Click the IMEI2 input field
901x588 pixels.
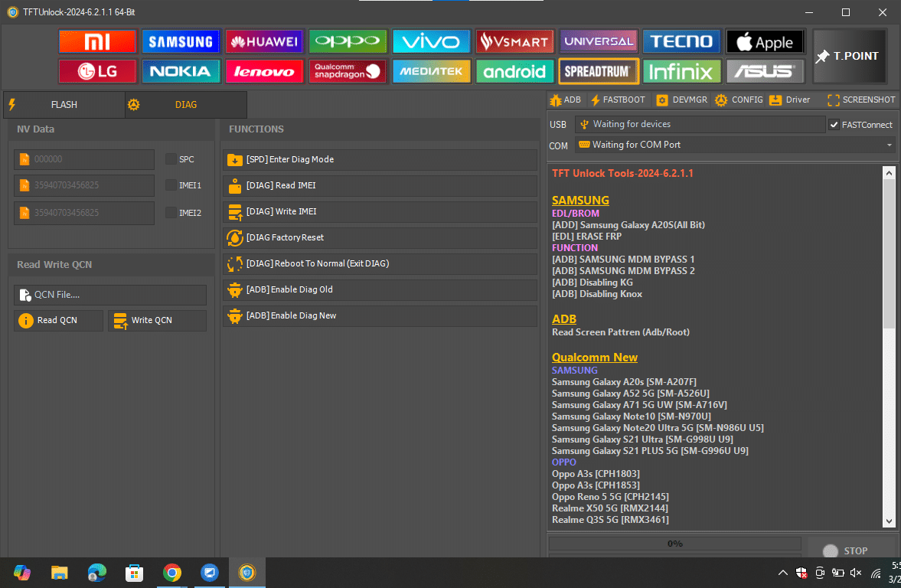pyautogui.click(x=83, y=212)
